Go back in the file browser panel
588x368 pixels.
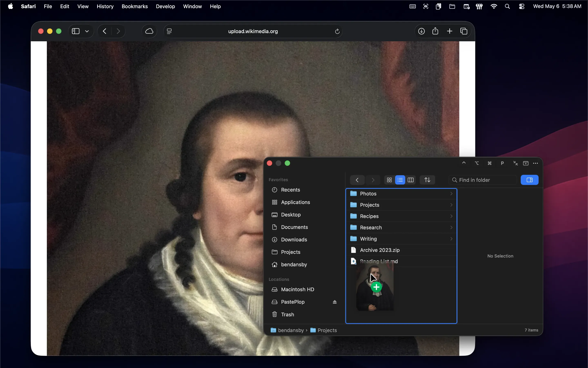point(357,180)
